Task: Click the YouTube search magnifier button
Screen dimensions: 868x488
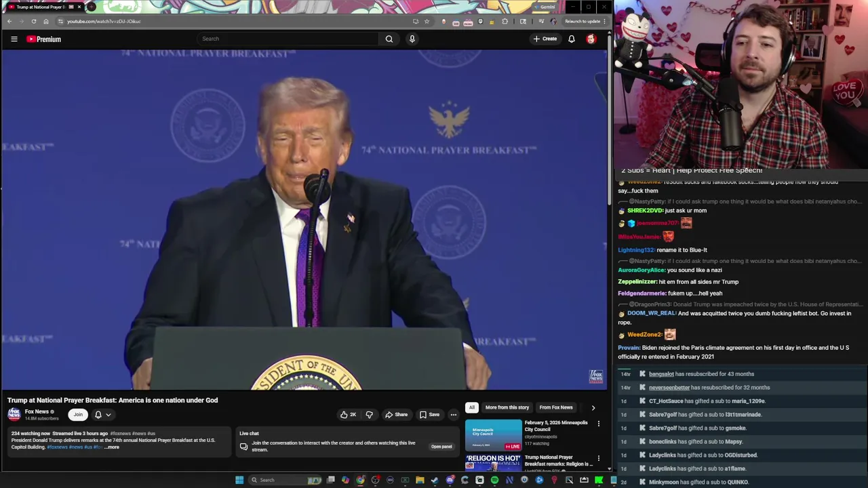Action: (389, 39)
